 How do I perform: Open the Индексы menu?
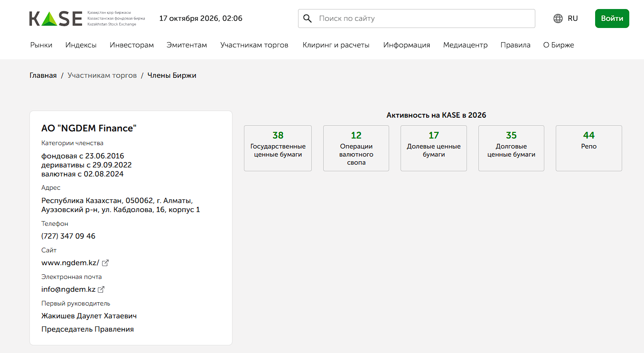[x=81, y=45]
